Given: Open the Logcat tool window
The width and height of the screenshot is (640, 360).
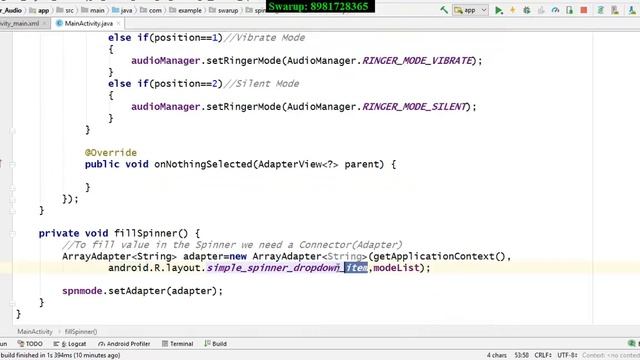Looking at the screenshot, I should pyautogui.click(x=70, y=344).
